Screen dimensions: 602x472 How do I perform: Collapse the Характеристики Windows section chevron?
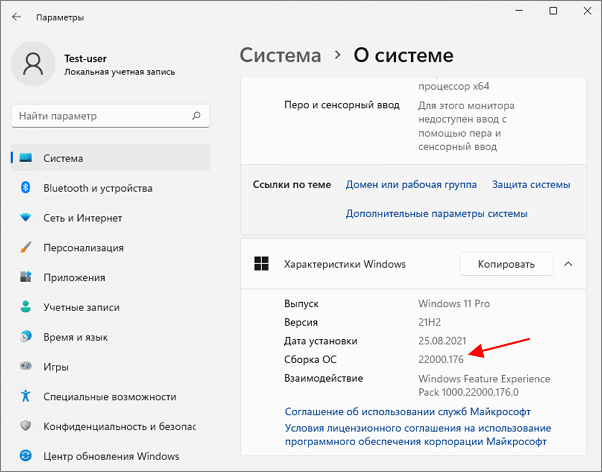(568, 264)
